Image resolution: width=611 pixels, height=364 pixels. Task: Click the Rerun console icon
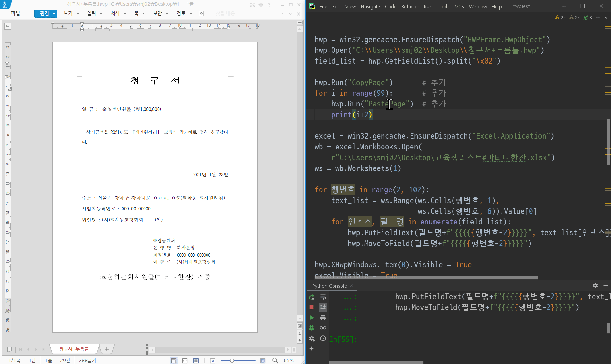point(312,297)
